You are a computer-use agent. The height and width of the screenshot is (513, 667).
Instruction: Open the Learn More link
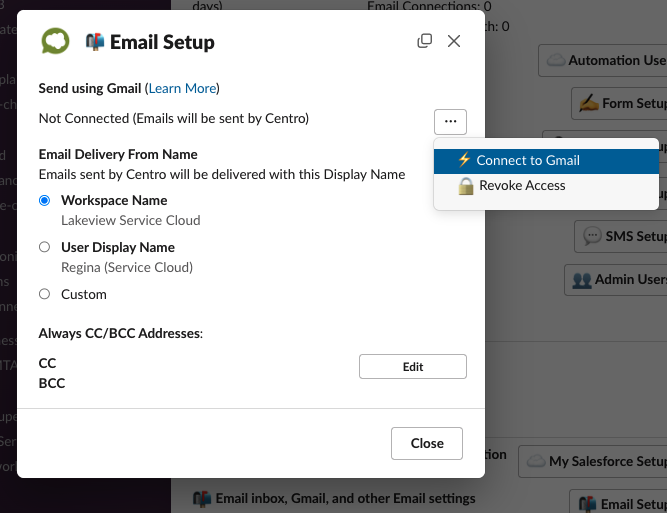coord(182,88)
